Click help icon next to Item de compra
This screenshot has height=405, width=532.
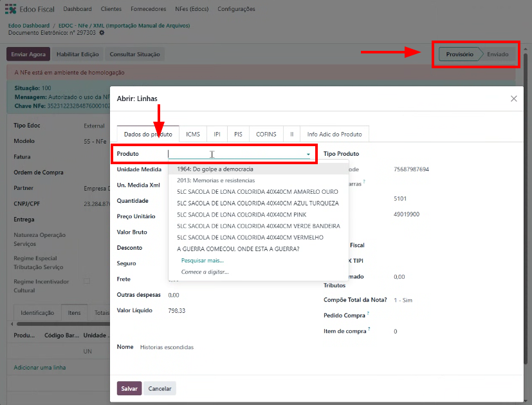click(x=369, y=329)
